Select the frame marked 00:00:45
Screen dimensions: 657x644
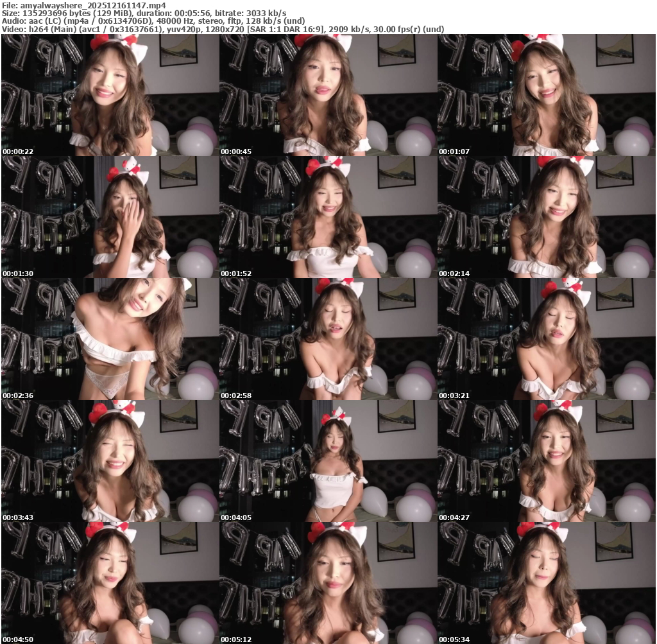[328, 95]
